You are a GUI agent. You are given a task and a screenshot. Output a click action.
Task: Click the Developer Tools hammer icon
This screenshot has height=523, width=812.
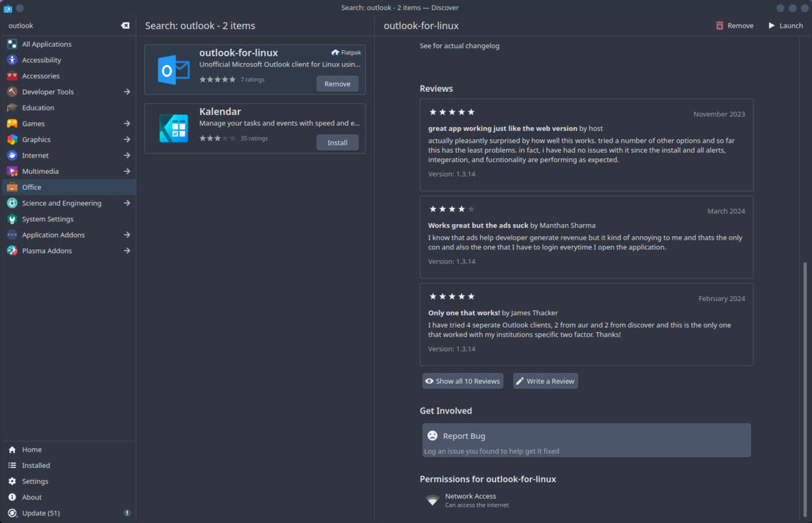coord(12,92)
